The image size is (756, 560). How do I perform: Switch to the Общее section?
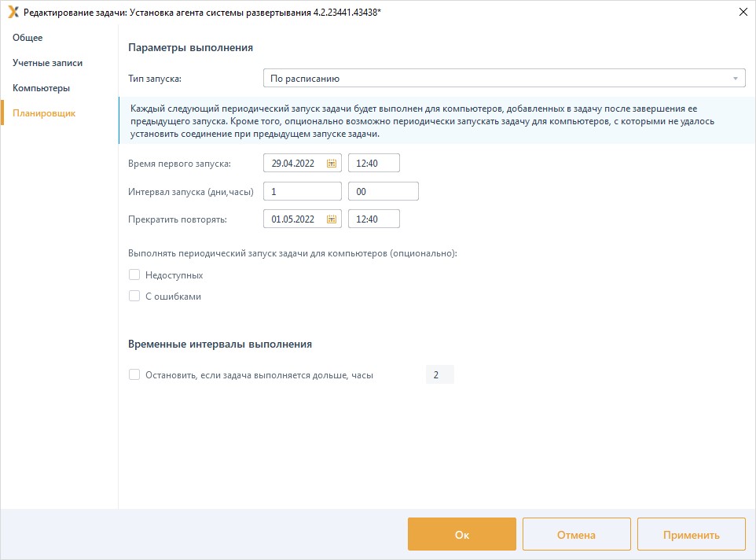[x=28, y=38]
